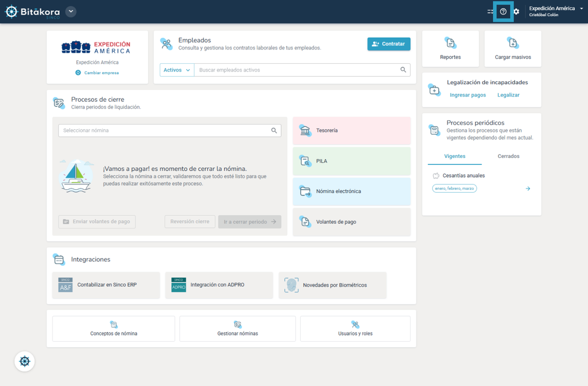Open Contabilizar en Sinco ERP integration
The height and width of the screenshot is (386, 588).
[x=106, y=285]
